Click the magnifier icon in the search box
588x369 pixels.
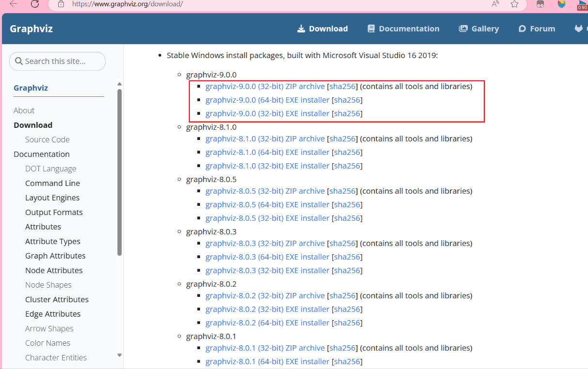pos(19,61)
